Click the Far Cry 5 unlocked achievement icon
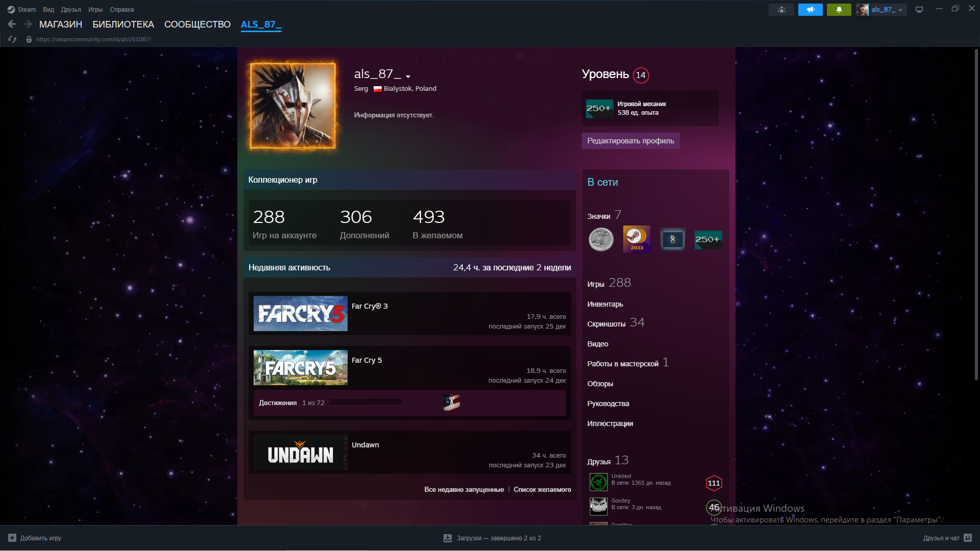 click(x=452, y=403)
